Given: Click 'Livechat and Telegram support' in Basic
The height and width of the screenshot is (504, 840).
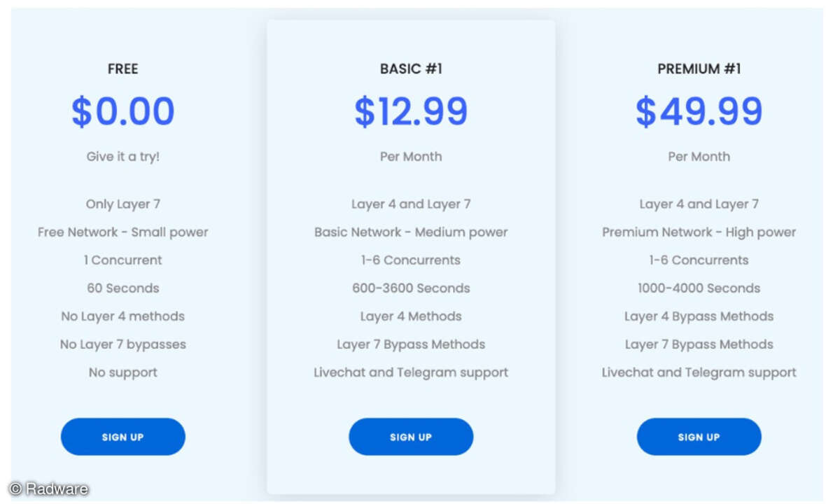Looking at the screenshot, I should 411,372.
